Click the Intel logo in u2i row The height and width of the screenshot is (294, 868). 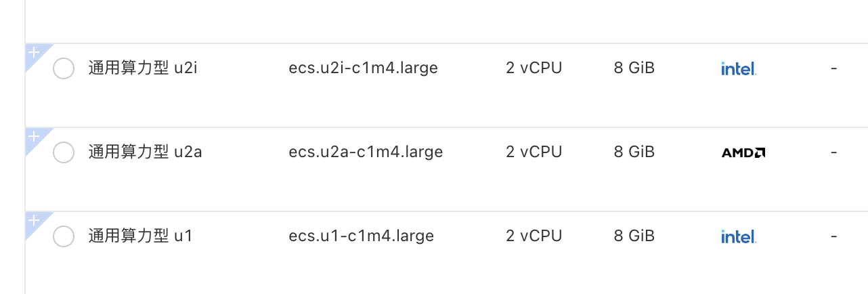pos(738,68)
